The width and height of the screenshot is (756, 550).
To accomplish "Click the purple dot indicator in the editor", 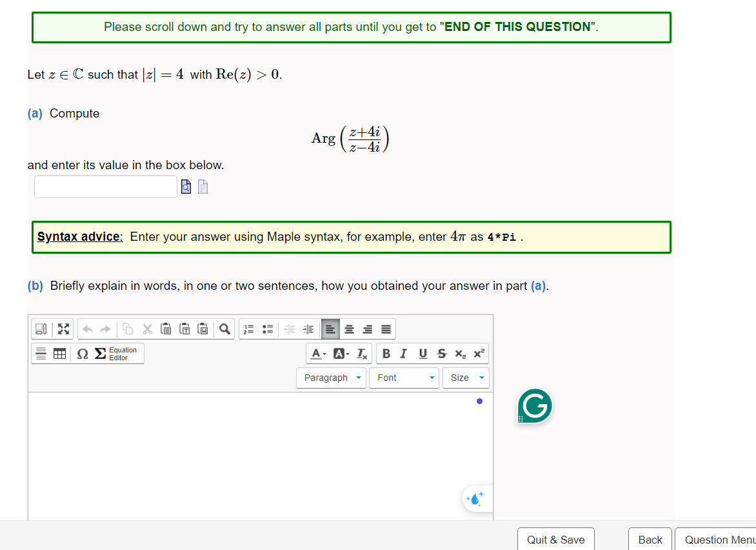I will pyautogui.click(x=479, y=401).
